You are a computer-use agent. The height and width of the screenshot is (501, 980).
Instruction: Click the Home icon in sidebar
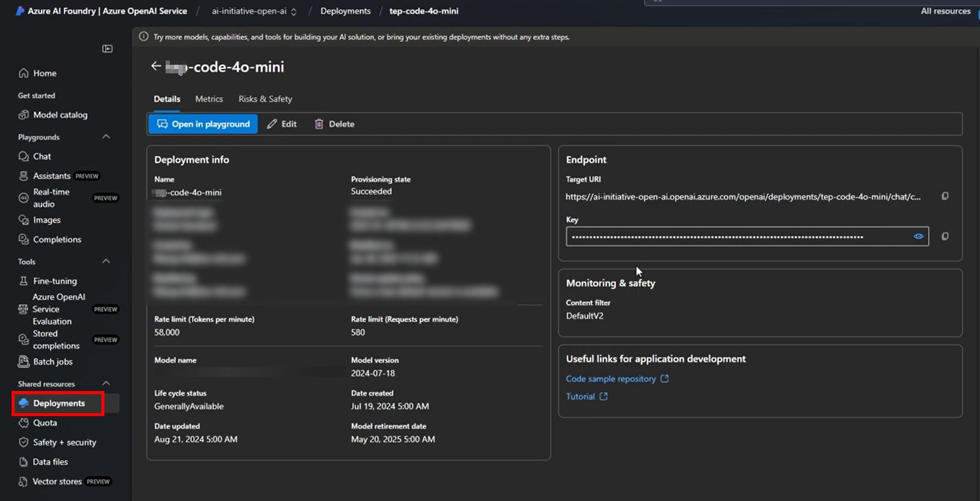point(24,73)
